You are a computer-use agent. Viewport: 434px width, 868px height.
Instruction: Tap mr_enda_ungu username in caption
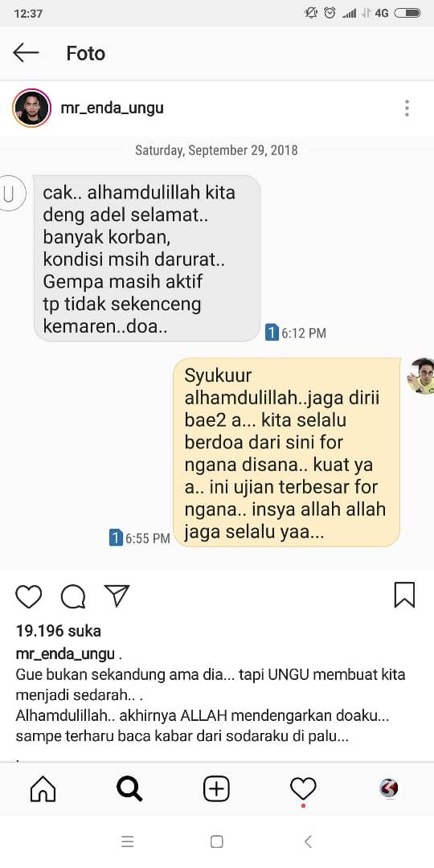[x=65, y=653]
